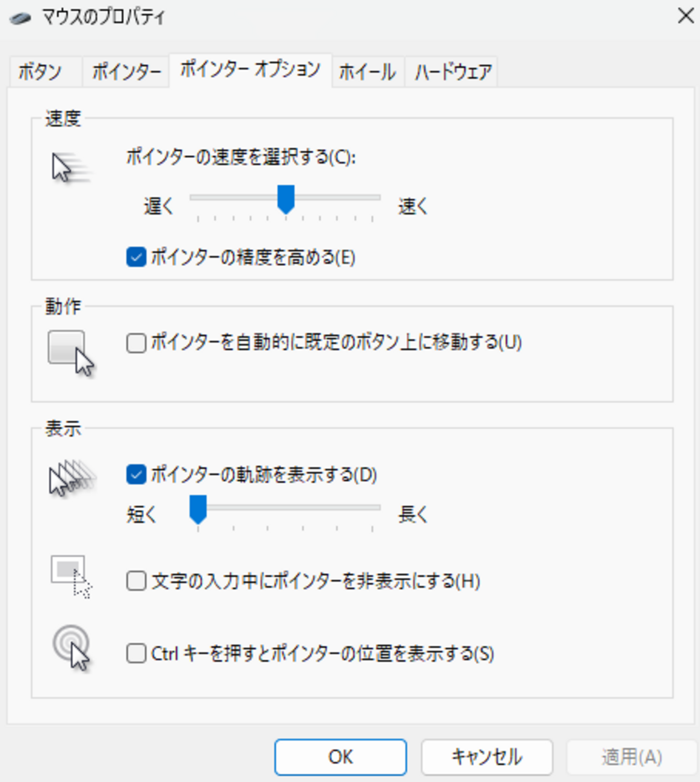Click the mouse icon in title bar
This screenshot has height=782, width=700.
tap(20, 17)
